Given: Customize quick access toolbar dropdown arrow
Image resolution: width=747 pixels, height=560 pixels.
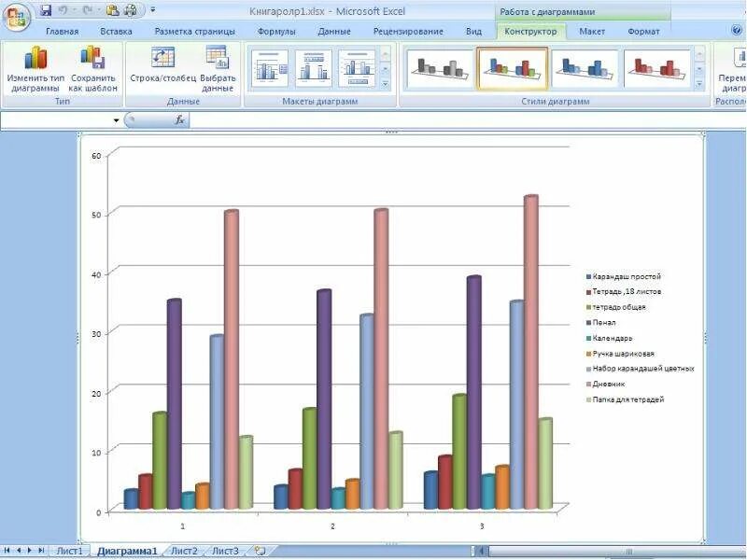Looking at the screenshot, I should click(152, 9).
